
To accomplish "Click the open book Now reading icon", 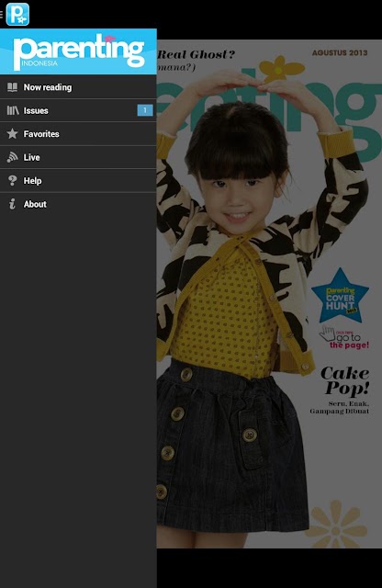I will coord(12,87).
